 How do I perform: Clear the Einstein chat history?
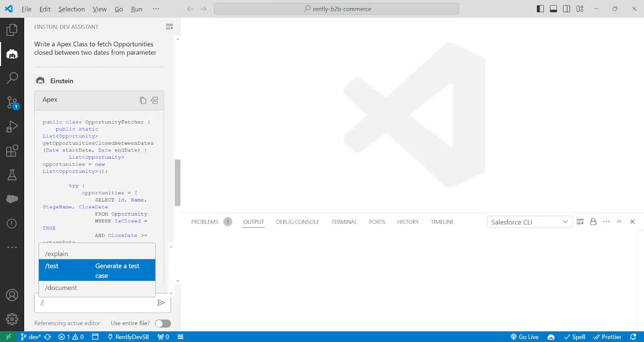[169, 27]
